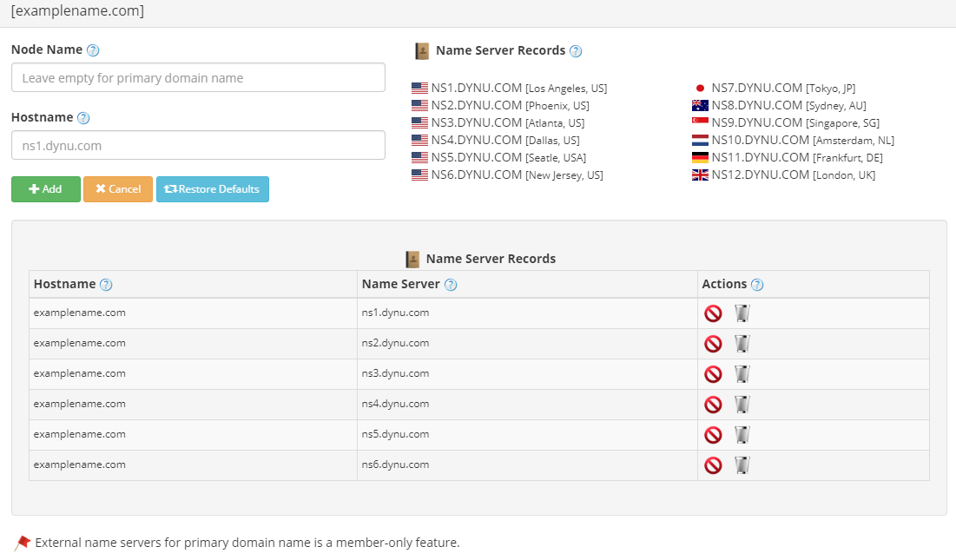The height and width of the screenshot is (560, 956).
Task: Click the ns6.dynu.com table cell
Action: point(527,465)
